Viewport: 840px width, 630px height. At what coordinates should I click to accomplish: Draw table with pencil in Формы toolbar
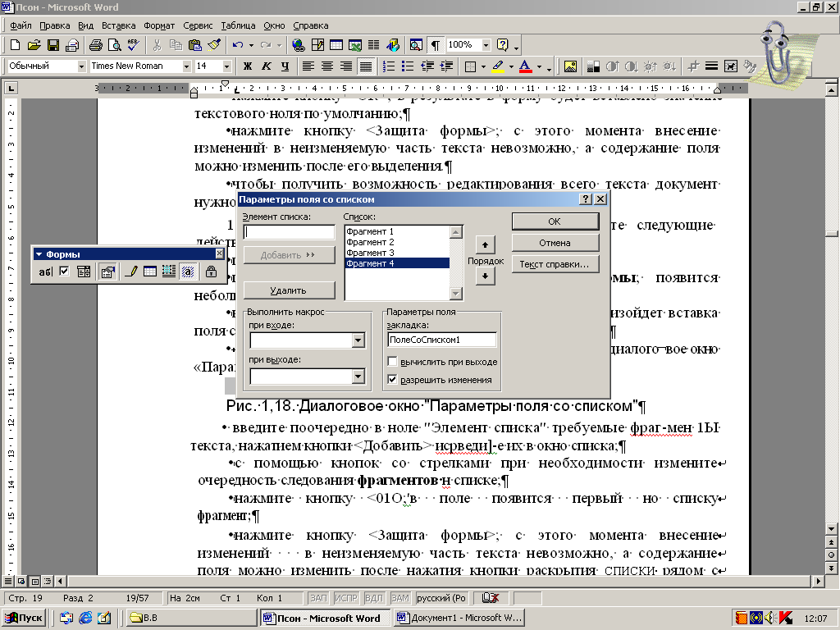point(130,272)
